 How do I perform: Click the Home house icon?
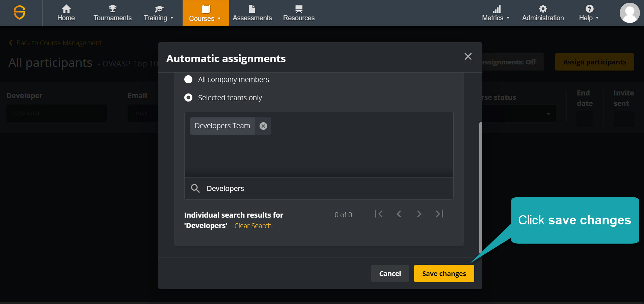pos(66,8)
